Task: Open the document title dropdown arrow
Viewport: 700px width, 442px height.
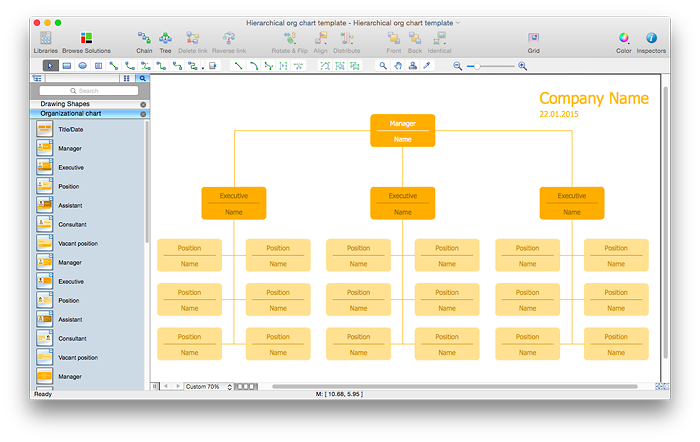Action: [x=458, y=22]
